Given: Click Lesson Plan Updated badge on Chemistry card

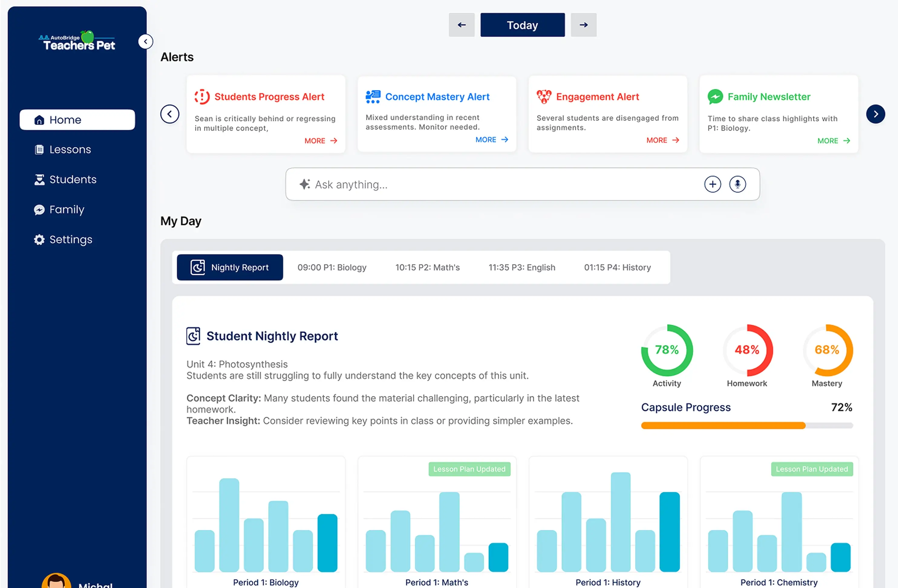Looking at the screenshot, I should click(811, 469).
